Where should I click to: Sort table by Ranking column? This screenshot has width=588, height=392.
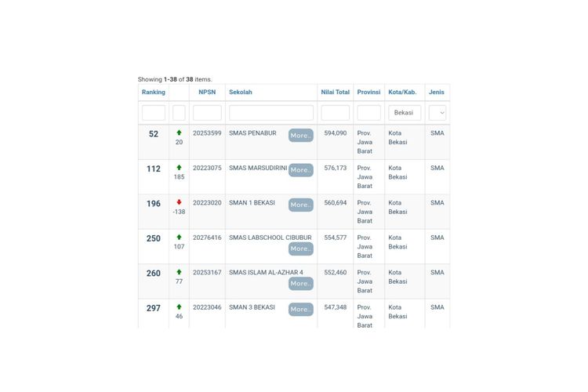[153, 93]
